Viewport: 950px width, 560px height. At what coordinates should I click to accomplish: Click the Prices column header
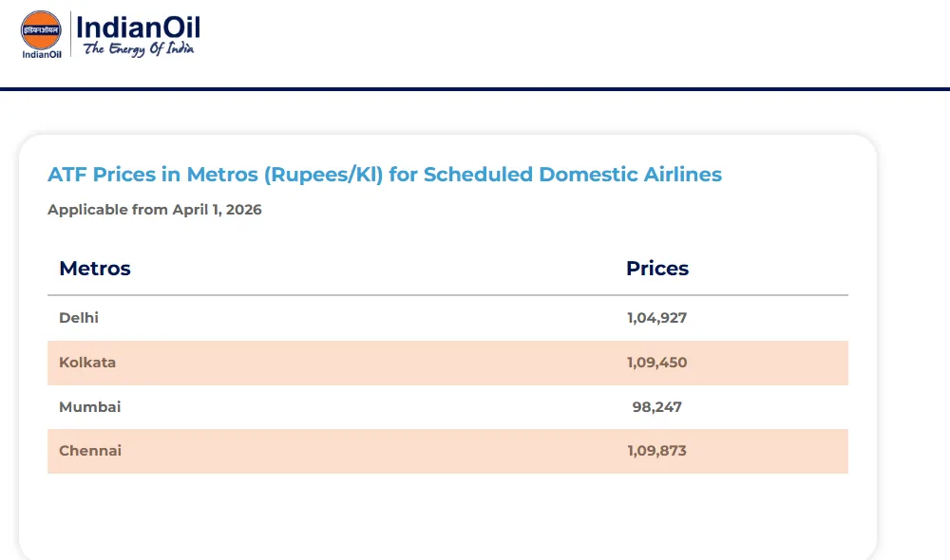tap(657, 269)
